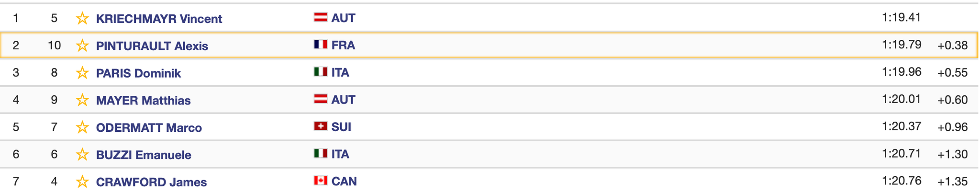
Task: Open CRAWFORD James athlete link
Action: tap(151, 183)
